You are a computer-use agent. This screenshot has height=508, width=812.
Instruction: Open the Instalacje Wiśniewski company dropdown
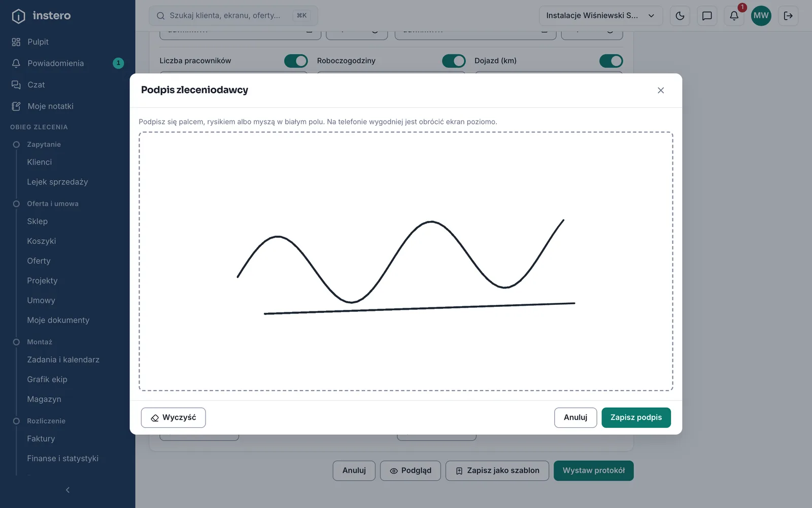(601, 16)
